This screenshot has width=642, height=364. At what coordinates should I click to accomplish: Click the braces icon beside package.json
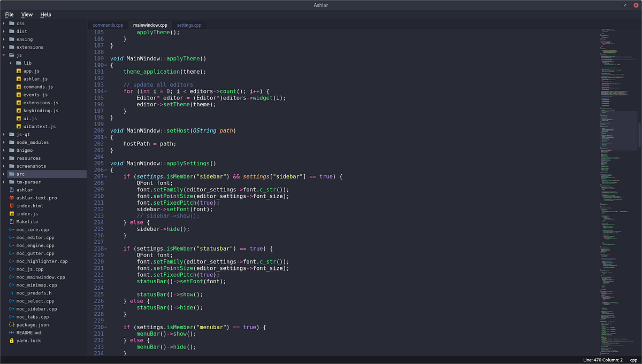(x=13, y=324)
